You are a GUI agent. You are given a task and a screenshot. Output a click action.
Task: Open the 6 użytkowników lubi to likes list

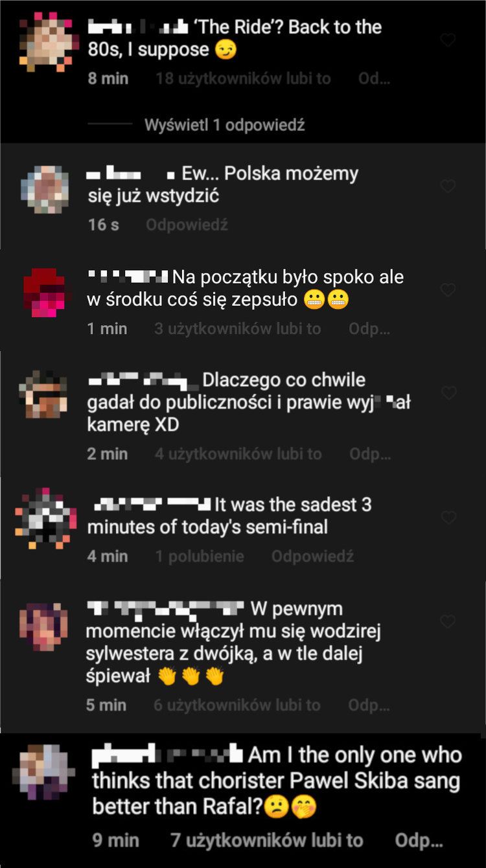point(237,705)
